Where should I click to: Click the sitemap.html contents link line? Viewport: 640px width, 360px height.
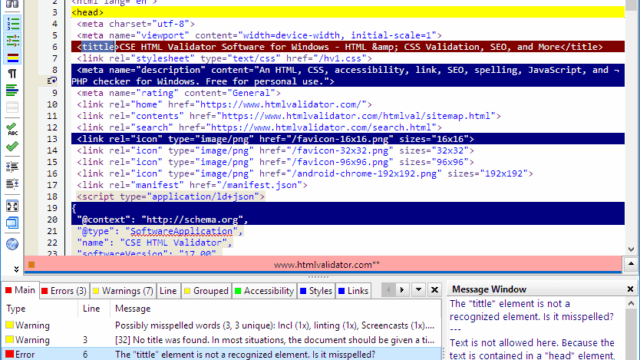[289, 116]
